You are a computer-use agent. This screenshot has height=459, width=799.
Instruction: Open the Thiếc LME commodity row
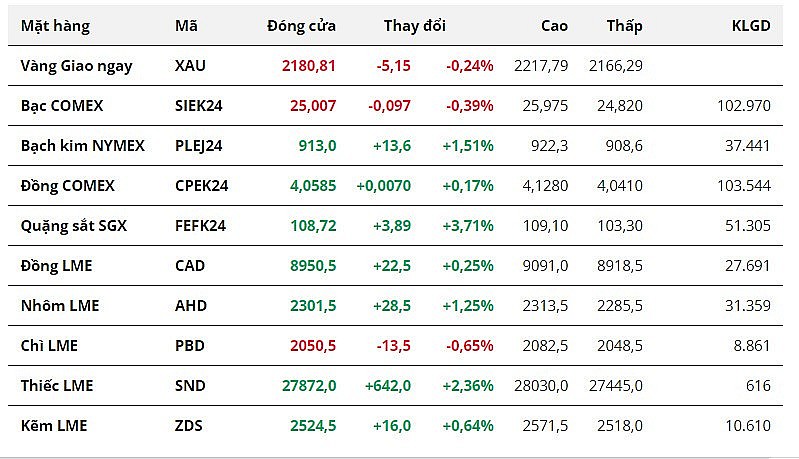[57, 385]
